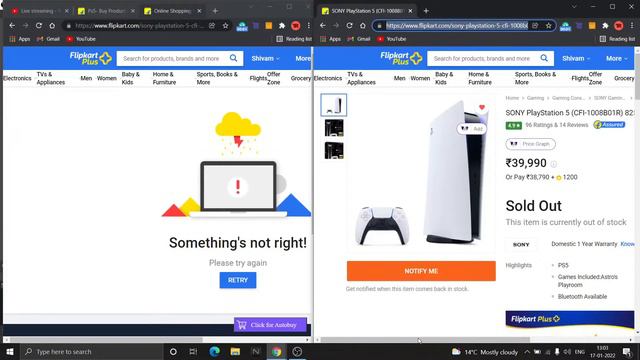Click the NOTIFY ME button
Screen dimensions: 640x360
[421, 271]
